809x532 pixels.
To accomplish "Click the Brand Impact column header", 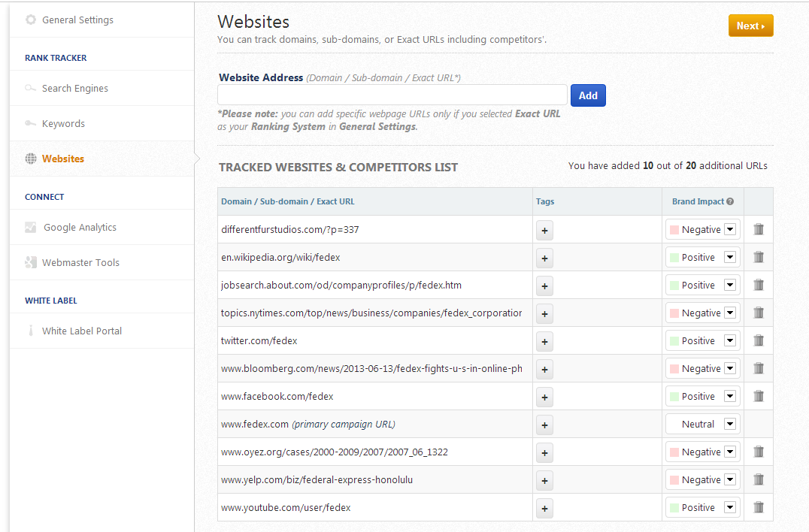I will point(698,201).
